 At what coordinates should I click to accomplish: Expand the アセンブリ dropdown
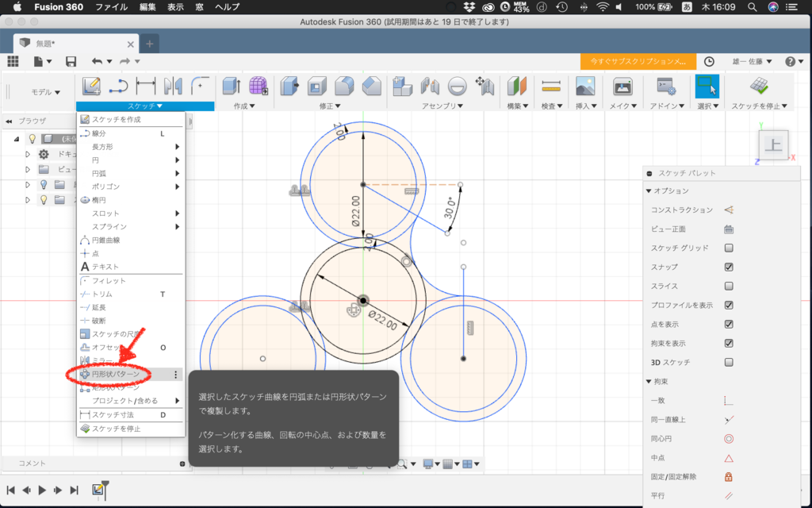(442, 106)
